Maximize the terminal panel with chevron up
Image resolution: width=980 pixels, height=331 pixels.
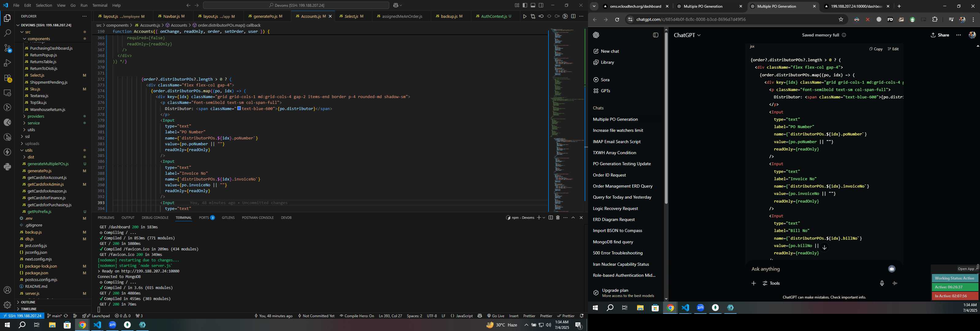coord(573,218)
